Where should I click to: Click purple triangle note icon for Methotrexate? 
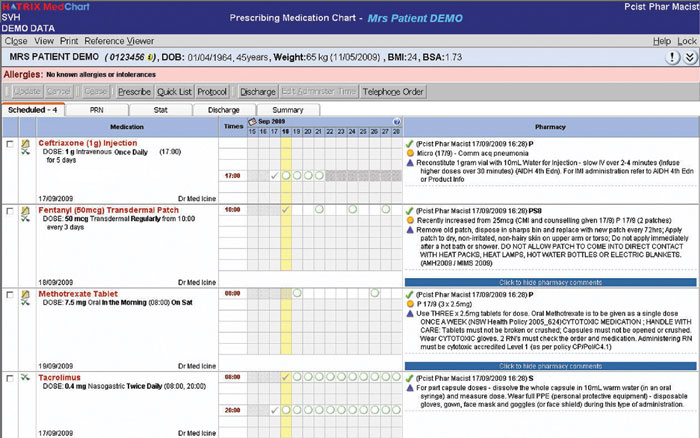(x=410, y=313)
